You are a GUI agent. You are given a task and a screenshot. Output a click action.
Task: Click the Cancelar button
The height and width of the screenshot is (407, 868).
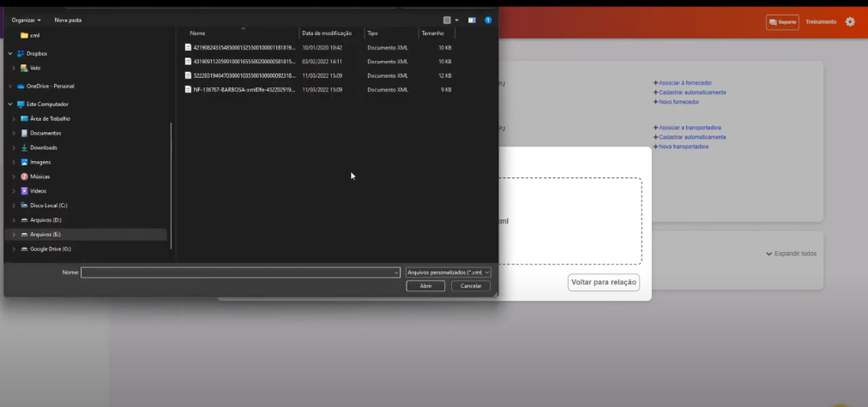(471, 286)
